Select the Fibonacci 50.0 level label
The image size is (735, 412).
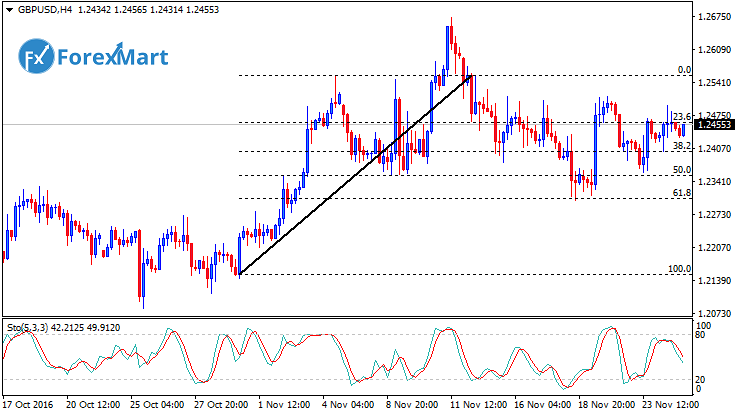tap(682, 170)
